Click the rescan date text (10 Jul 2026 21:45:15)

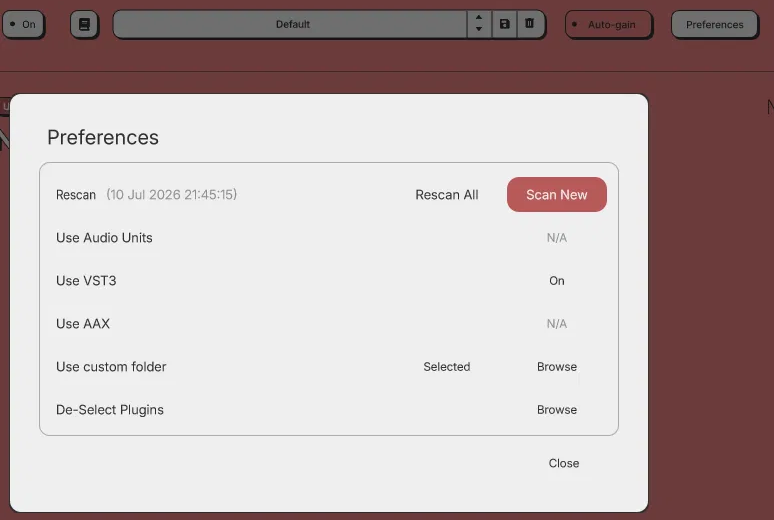coord(171,195)
